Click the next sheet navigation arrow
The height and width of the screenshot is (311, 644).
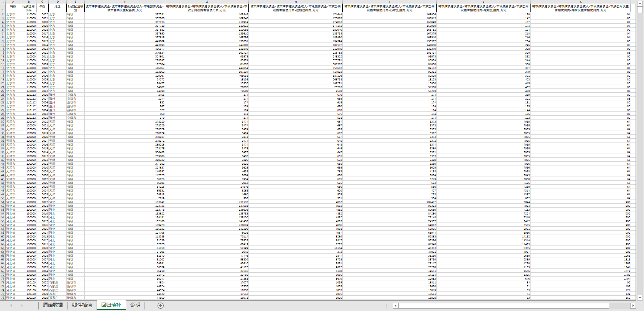[22, 305]
